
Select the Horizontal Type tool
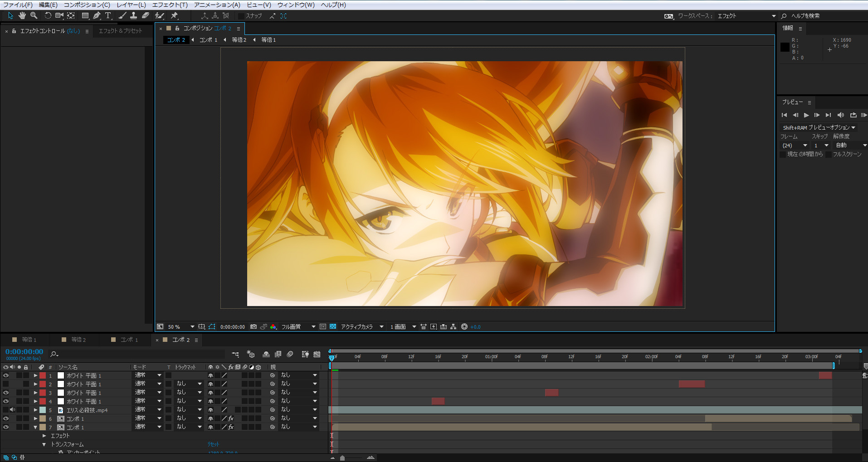pos(108,15)
